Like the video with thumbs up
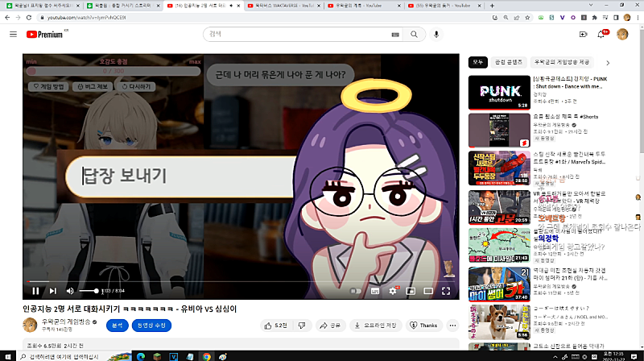The height and width of the screenshot is (361, 644). tap(275, 326)
